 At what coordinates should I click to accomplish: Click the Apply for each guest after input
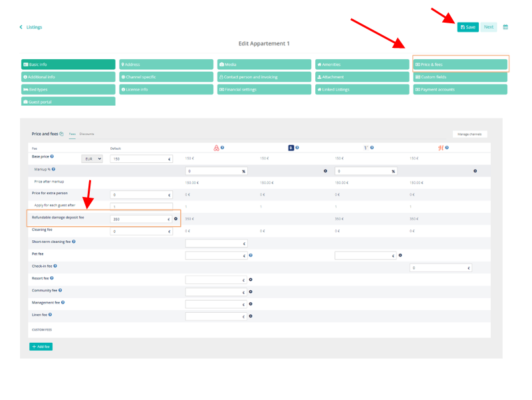tap(142, 206)
